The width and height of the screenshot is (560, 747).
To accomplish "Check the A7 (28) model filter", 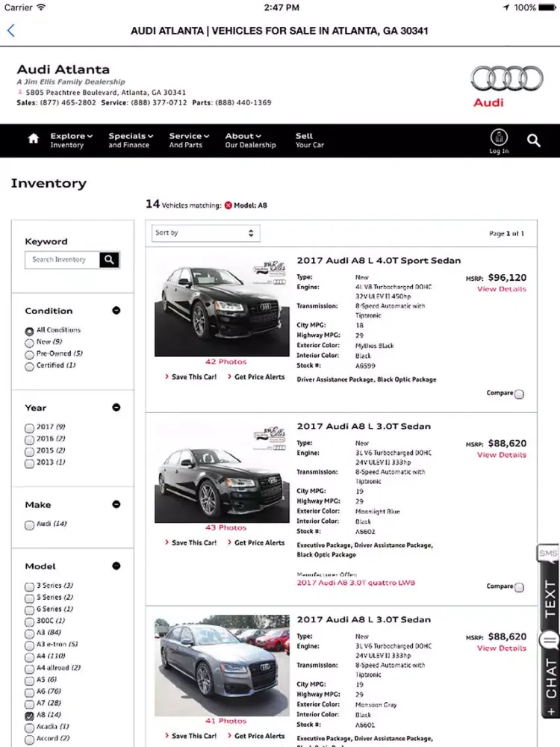I will click(x=30, y=704).
